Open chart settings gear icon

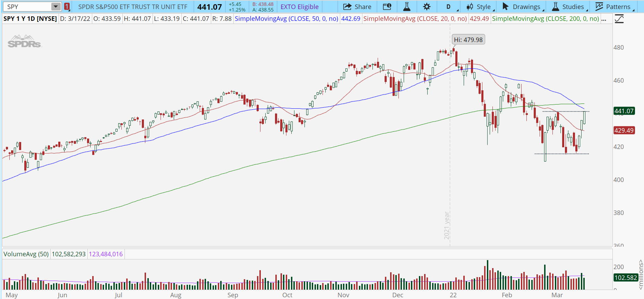[427, 7]
